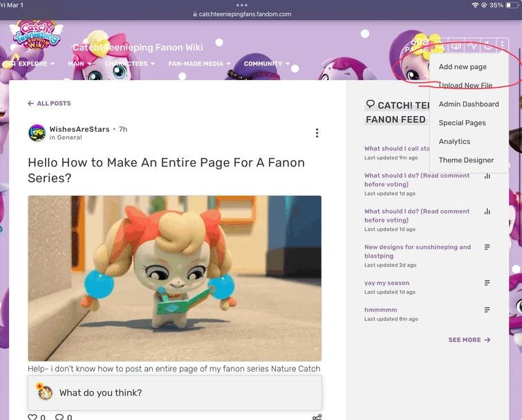Click the back arrow next to ALL POSTS
This screenshot has width=522, height=420.
[x=30, y=104]
